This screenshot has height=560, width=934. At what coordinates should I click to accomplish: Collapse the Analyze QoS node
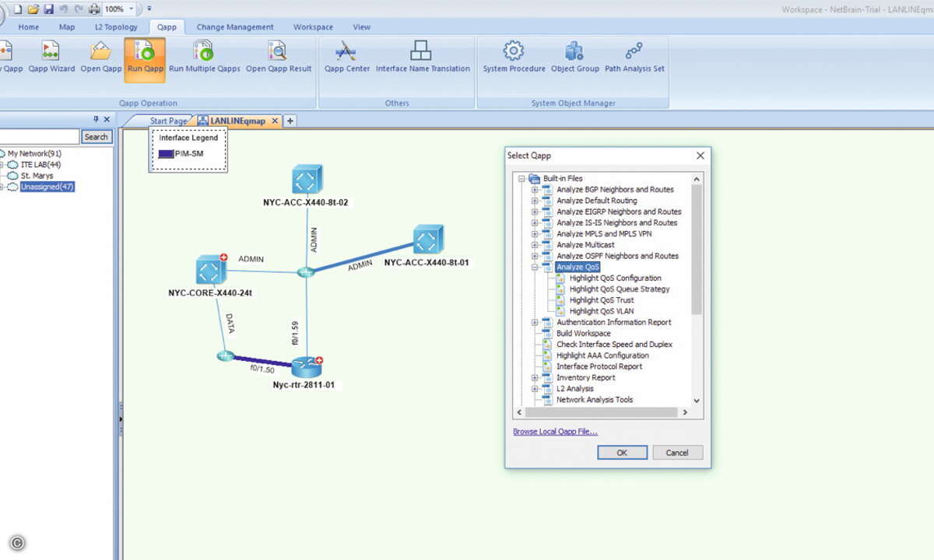click(x=535, y=267)
